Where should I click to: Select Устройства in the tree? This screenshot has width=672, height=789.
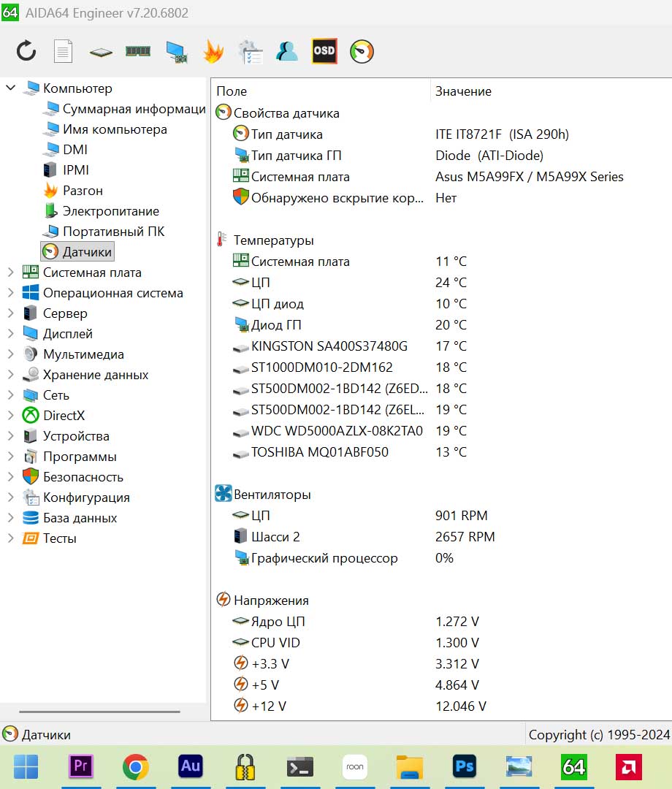66,435
